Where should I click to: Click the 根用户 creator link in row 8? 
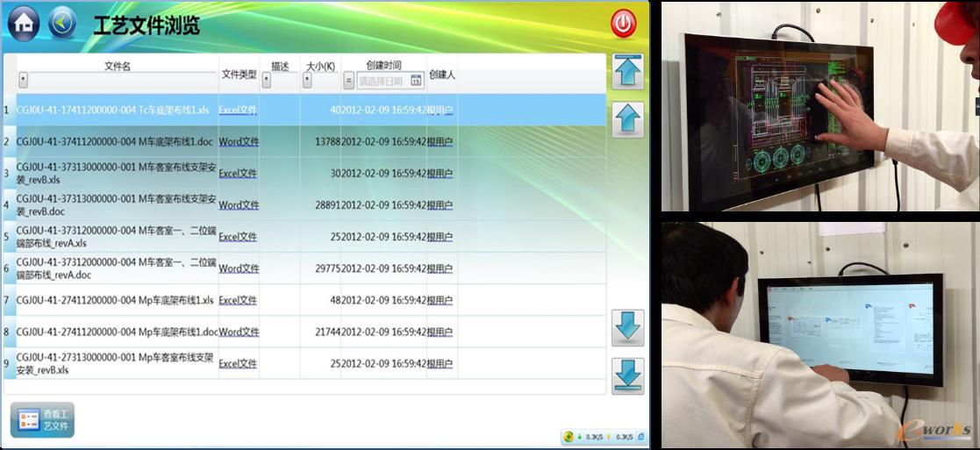click(x=440, y=332)
